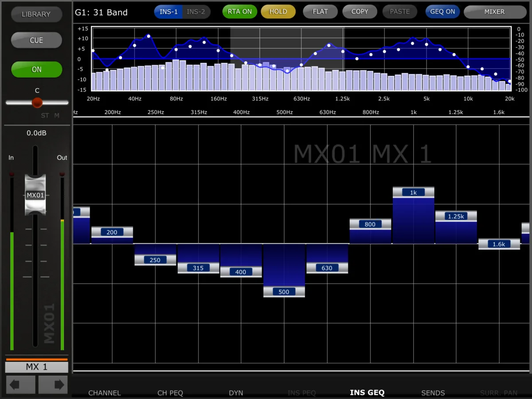Select the 250 Hz band slider
Screen dimensions: 532x399
[155, 260]
